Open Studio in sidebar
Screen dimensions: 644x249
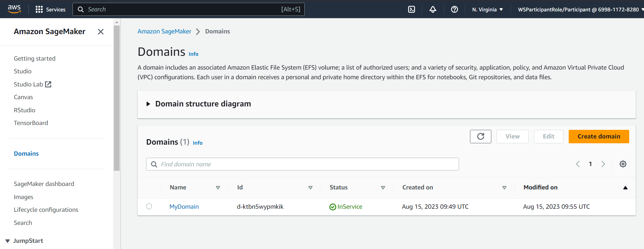click(23, 71)
